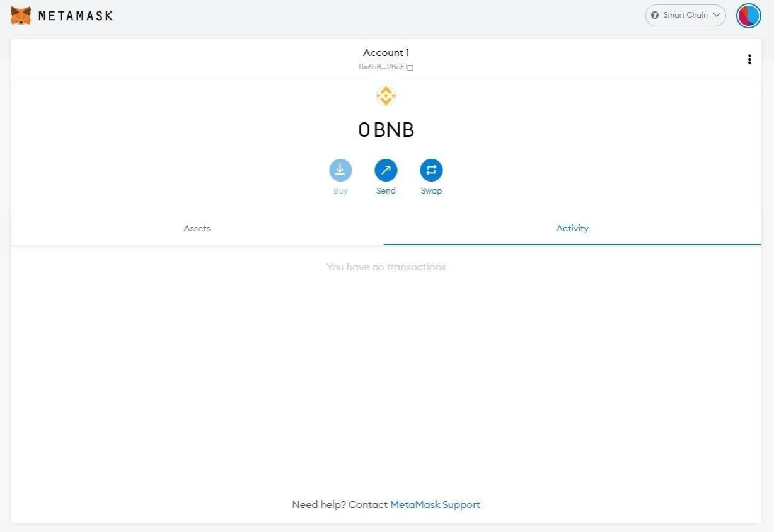Click the 'You have no transactions' message
Viewport: 774px width, 532px height.
pyautogui.click(x=386, y=267)
